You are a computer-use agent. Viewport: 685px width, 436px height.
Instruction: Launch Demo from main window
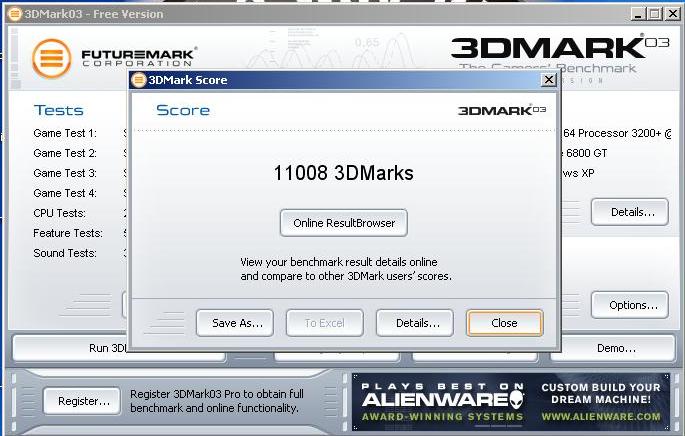[613, 348]
